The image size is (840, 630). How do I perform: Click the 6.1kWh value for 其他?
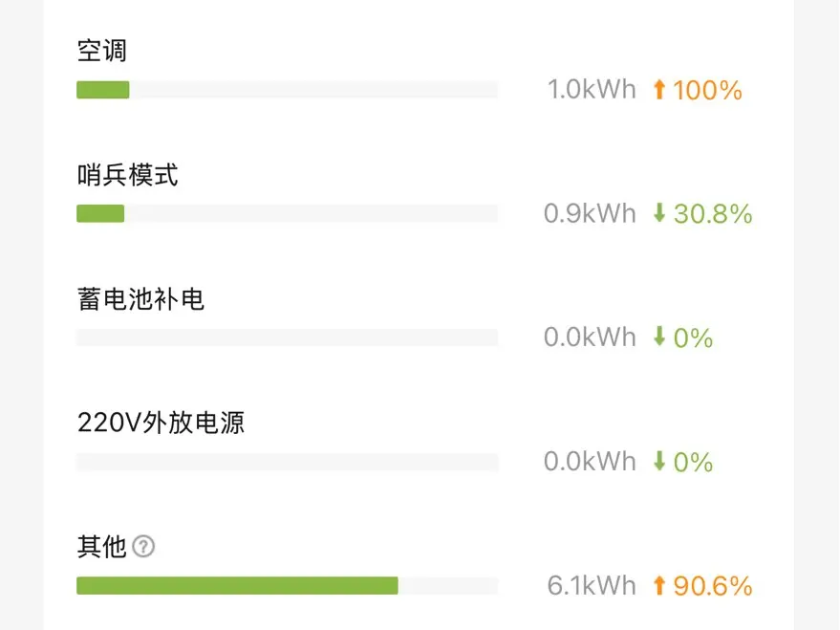tap(592, 585)
